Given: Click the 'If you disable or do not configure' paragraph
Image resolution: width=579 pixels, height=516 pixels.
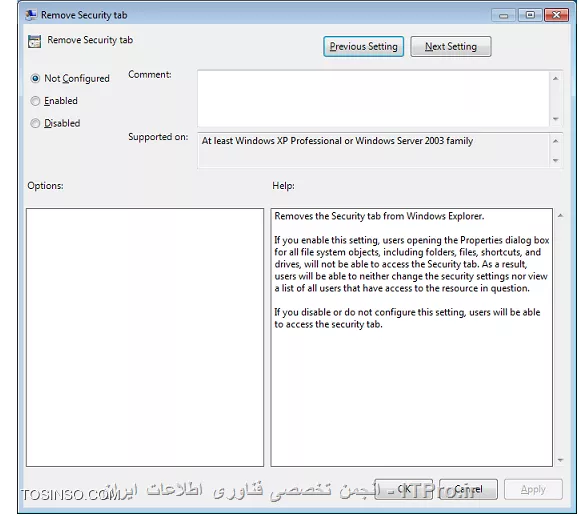Looking at the screenshot, I should point(407,318).
